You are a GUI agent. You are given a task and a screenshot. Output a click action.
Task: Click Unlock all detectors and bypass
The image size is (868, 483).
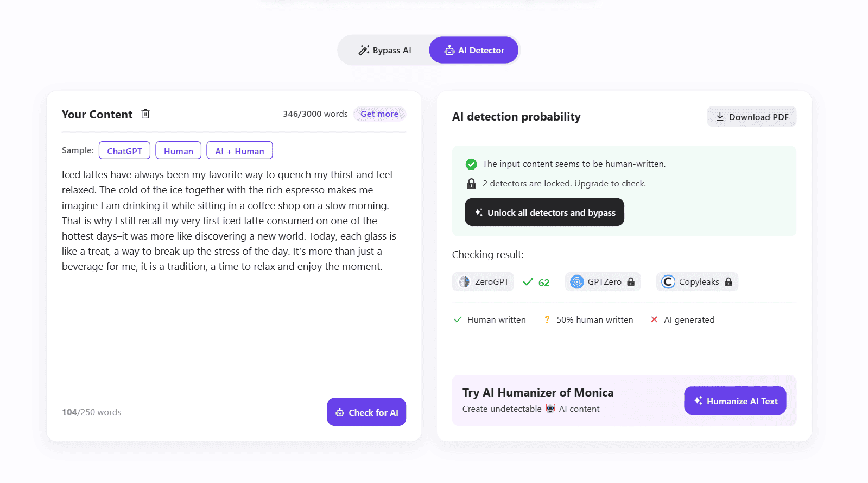[x=544, y=212]
